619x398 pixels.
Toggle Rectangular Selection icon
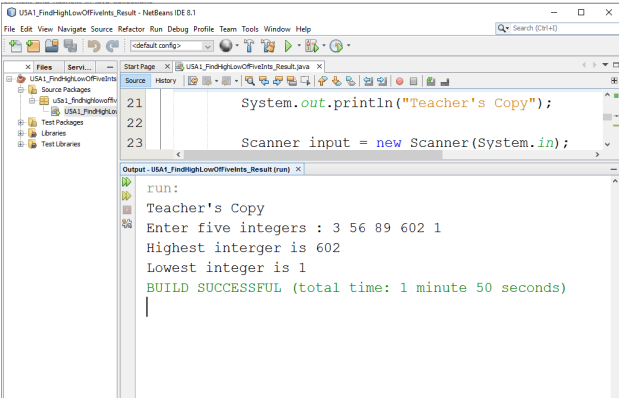(x=306, y=81)
